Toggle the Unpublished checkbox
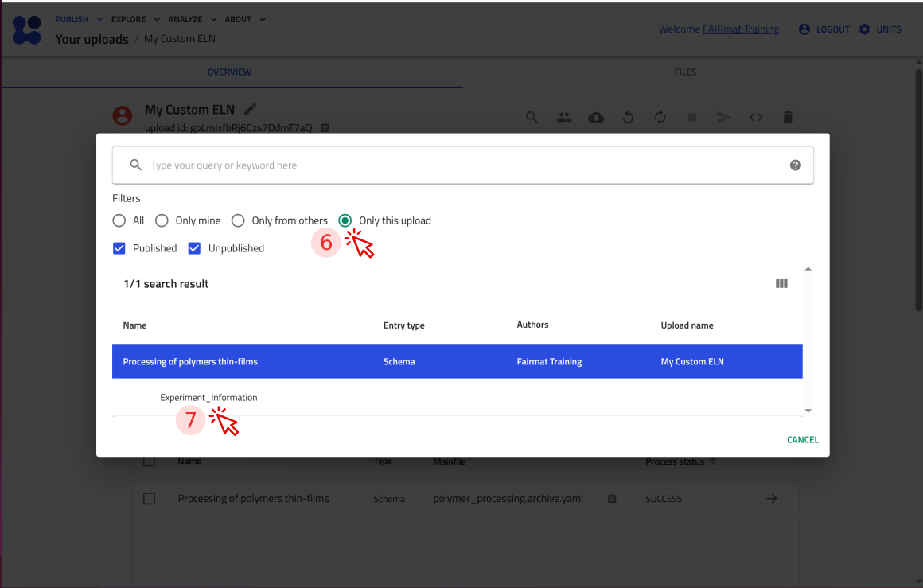Image resolution: width=923 pixels, height=588 pixels. 194,248
